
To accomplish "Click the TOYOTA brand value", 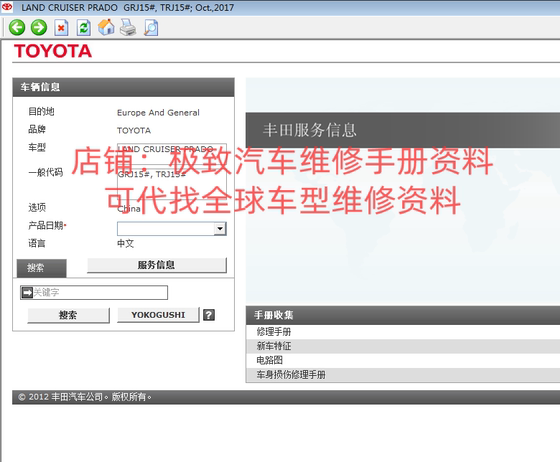I will 134,130.
